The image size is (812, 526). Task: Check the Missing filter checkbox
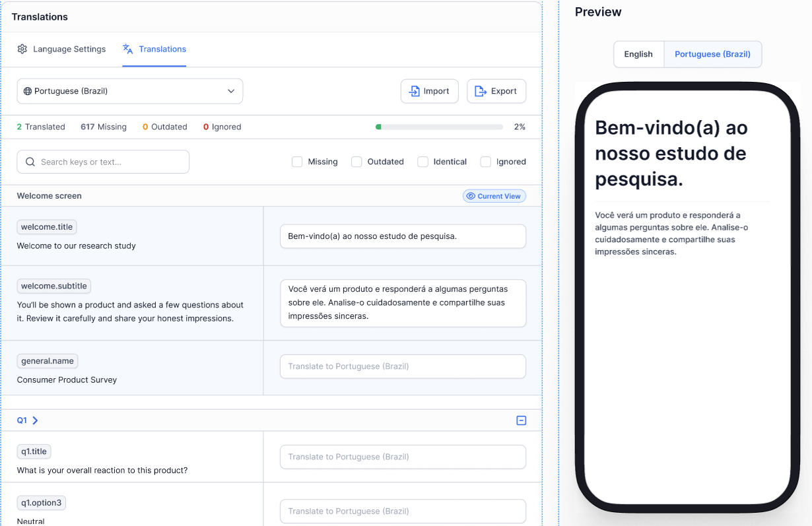(297, 162)
